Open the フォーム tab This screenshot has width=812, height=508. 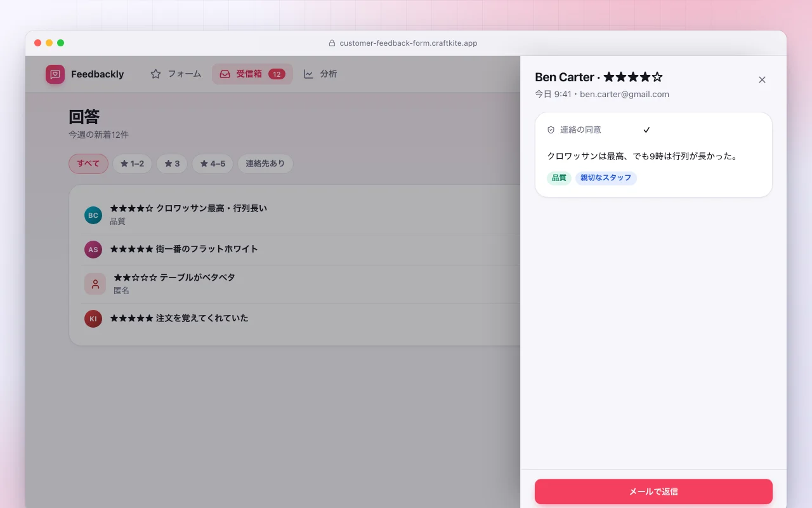(176, 74)
